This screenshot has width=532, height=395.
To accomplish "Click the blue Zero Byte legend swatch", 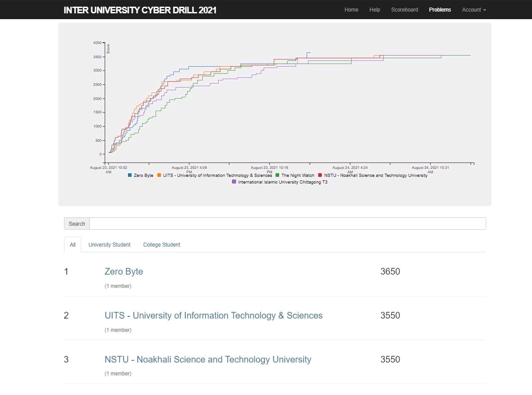I will [130, 176].
